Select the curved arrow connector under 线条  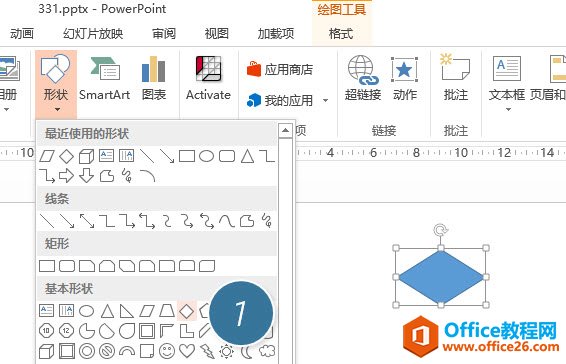coord(187,221)
